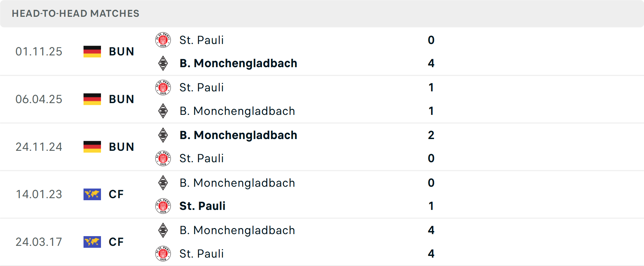Open B. Monchengladbach from the 14.01.23 match
The width and height of the screenshot is (644, 266).
coord(237,183)
